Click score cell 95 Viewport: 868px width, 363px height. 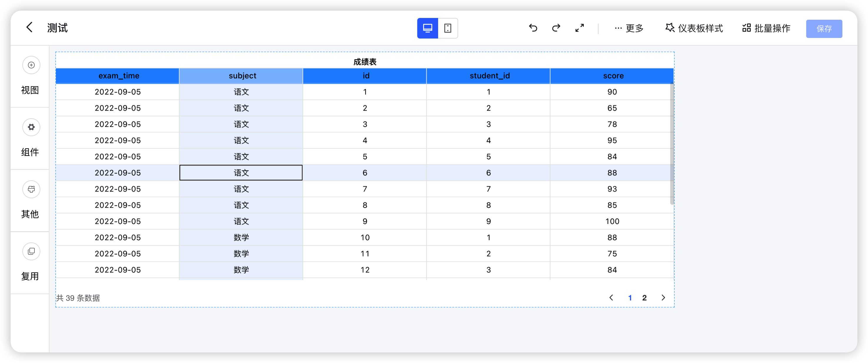[612, 140]
